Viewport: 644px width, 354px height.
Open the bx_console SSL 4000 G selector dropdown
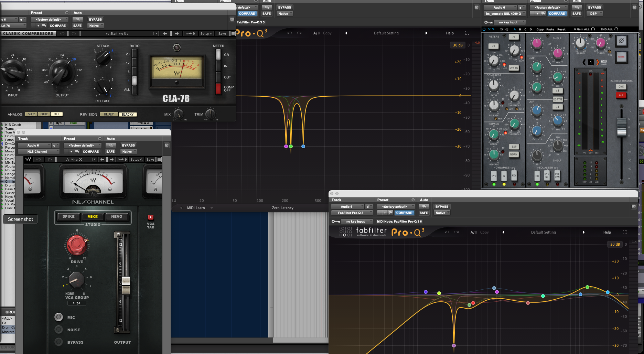coord(505,14)
